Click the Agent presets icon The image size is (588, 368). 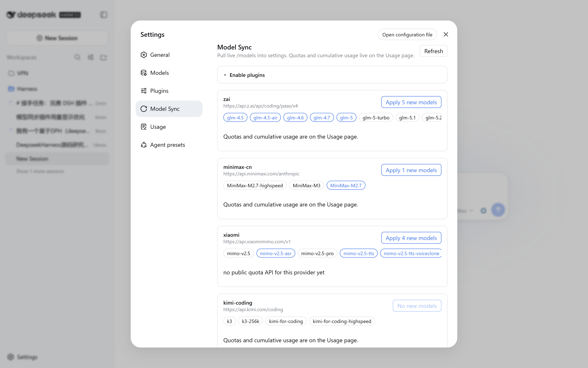144,145
